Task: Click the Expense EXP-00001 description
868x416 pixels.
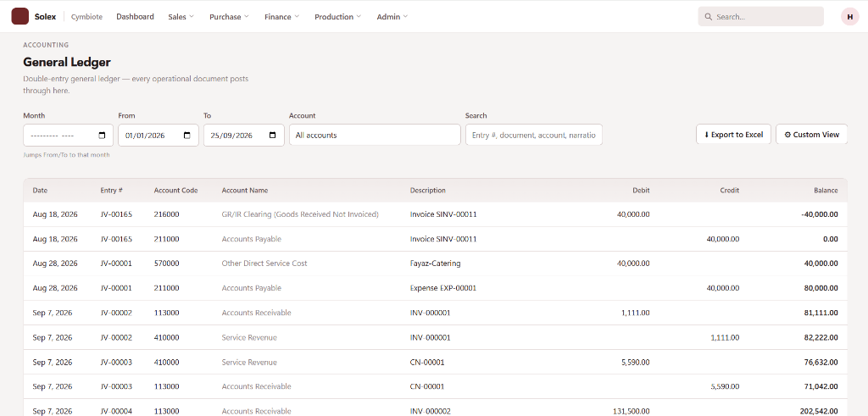Action: (x=442, y=288)
